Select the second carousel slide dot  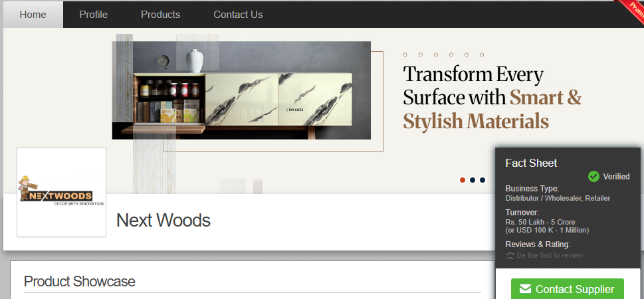point(473,180)
